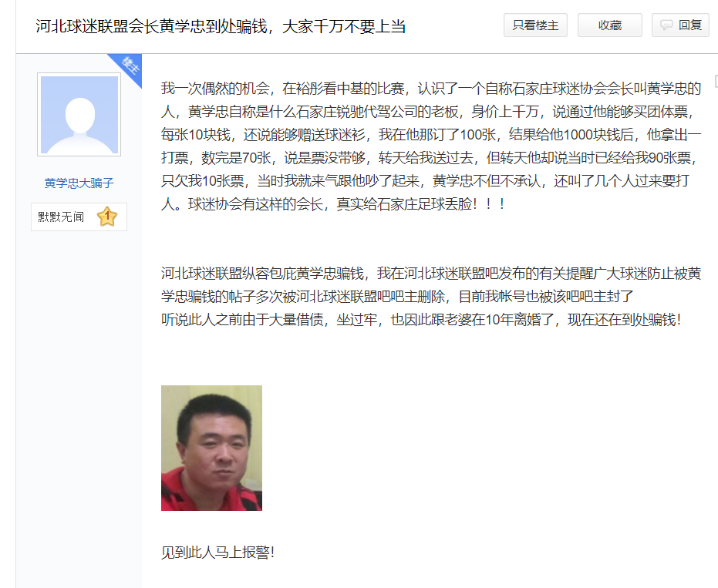The image size is (718, 588).
Task: Click the number 1 inside the star badge
Action: click(107, 215)
